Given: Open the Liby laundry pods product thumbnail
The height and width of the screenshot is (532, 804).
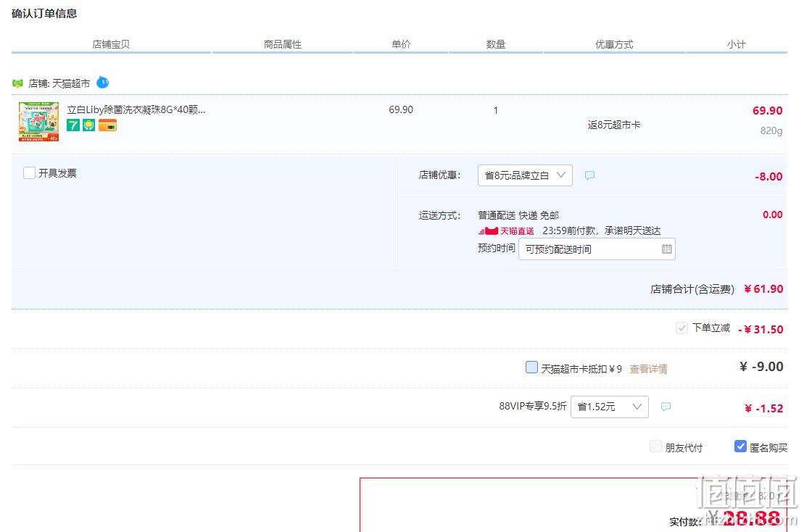Looking at the screenshot, I should pos(39,122).
